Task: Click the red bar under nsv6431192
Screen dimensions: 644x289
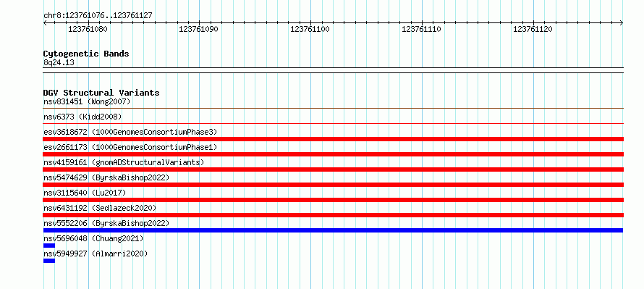Action: pyautogui.click(x=333, y=215)
